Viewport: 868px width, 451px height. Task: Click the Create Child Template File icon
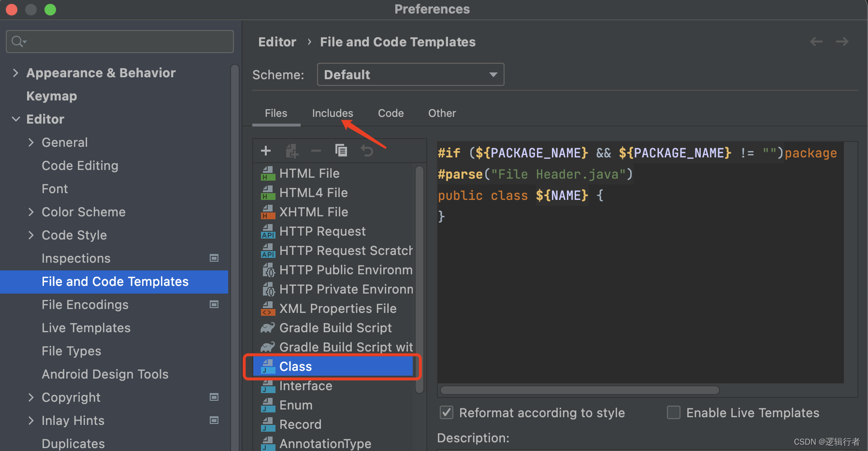[292, 151]
